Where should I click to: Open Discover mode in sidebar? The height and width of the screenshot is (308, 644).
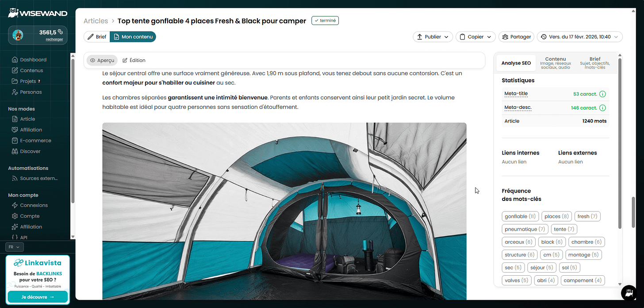click(30, 151)
